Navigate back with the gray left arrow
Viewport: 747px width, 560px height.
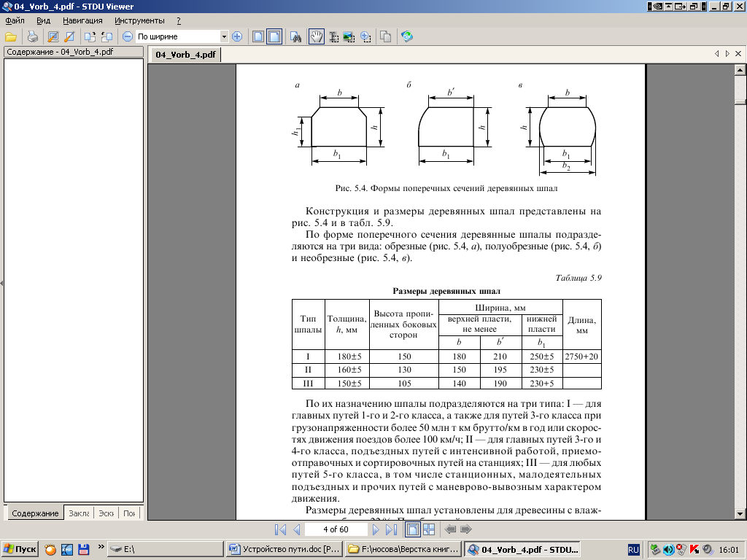coord(450,529)
